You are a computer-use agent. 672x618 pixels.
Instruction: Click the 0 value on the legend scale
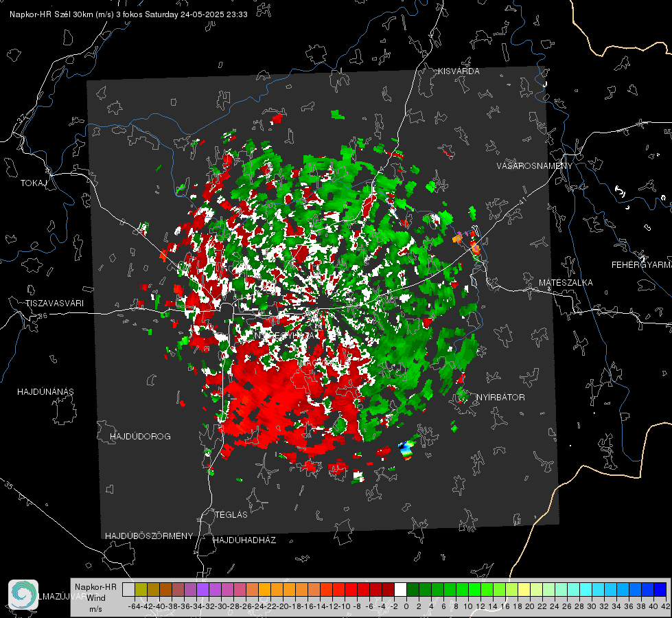pyautogui.click(x=406, y=606)
